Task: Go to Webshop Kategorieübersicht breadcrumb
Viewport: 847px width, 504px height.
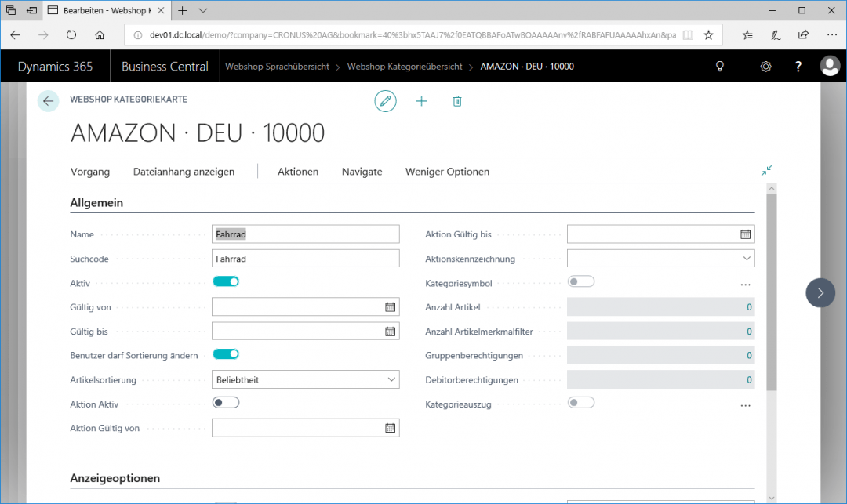Action: [405, 67]
